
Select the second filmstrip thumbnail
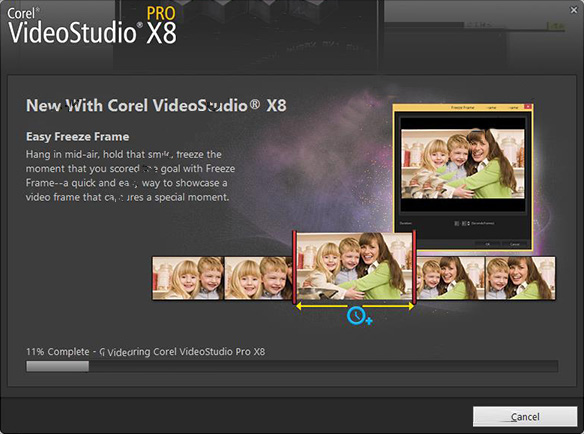(x=258, y=278)
